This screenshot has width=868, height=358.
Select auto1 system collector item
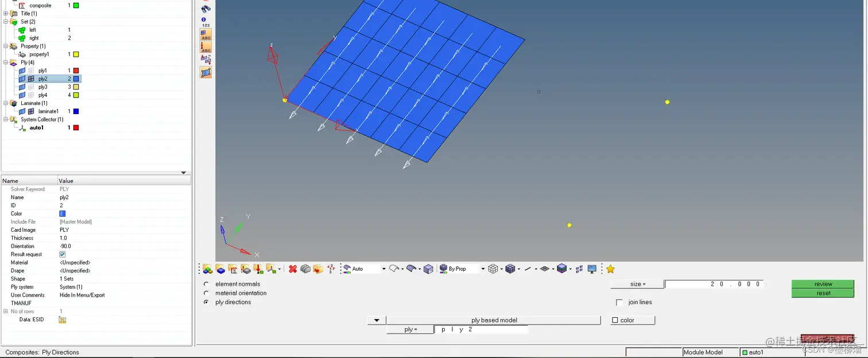pos(37,128)
